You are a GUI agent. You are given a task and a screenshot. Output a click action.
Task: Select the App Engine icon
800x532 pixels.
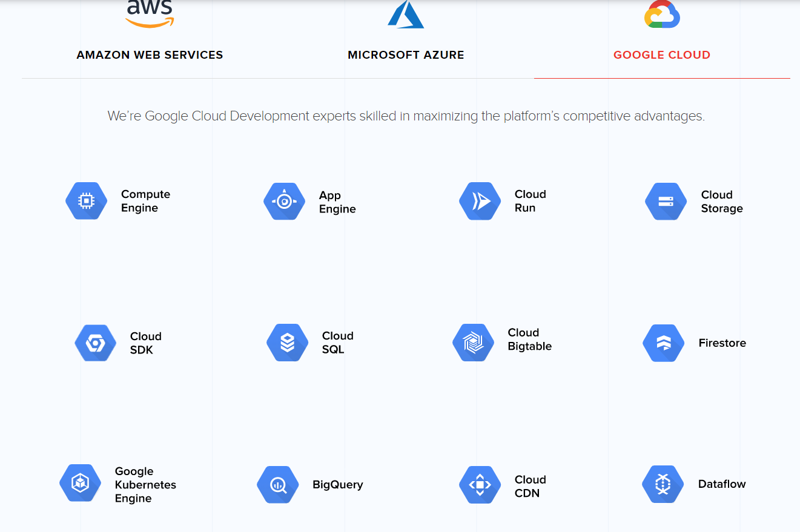pyautogui.click(x=284, y=202)
